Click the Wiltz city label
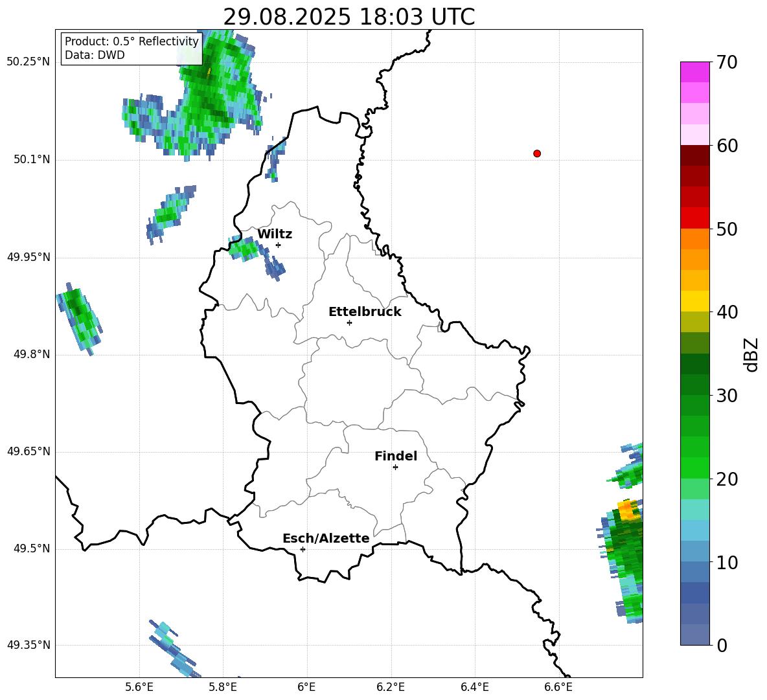This screenshot has height=700, width=767. point(275,234)
